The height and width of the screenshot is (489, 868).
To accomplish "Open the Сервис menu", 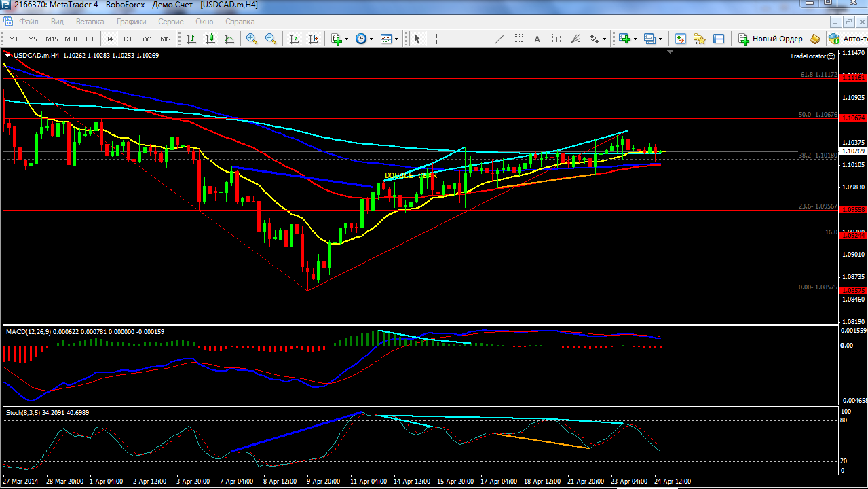I will tap(171, 22).
